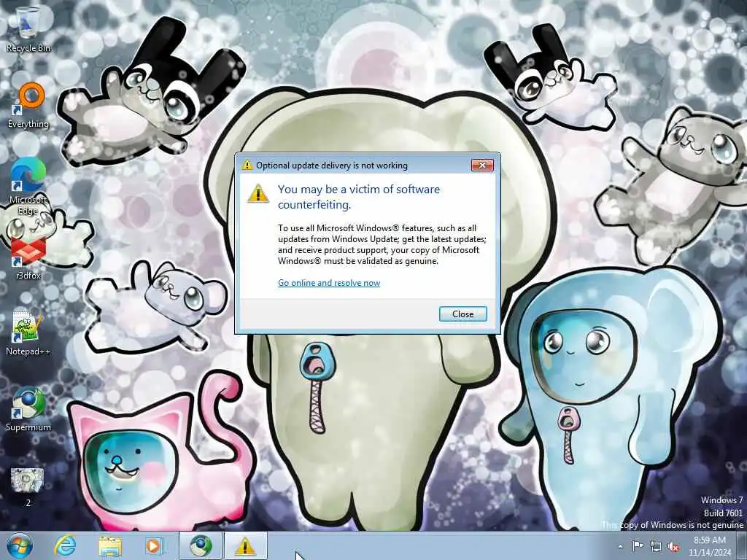Click the title bar warning icon

tap(247, 166)
